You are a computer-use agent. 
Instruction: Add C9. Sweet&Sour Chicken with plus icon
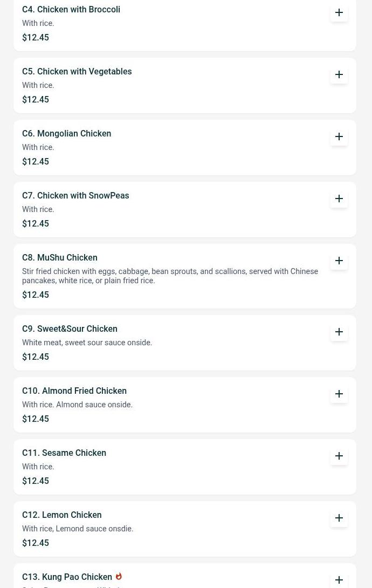pyautogui.click(x=339, y=332)
